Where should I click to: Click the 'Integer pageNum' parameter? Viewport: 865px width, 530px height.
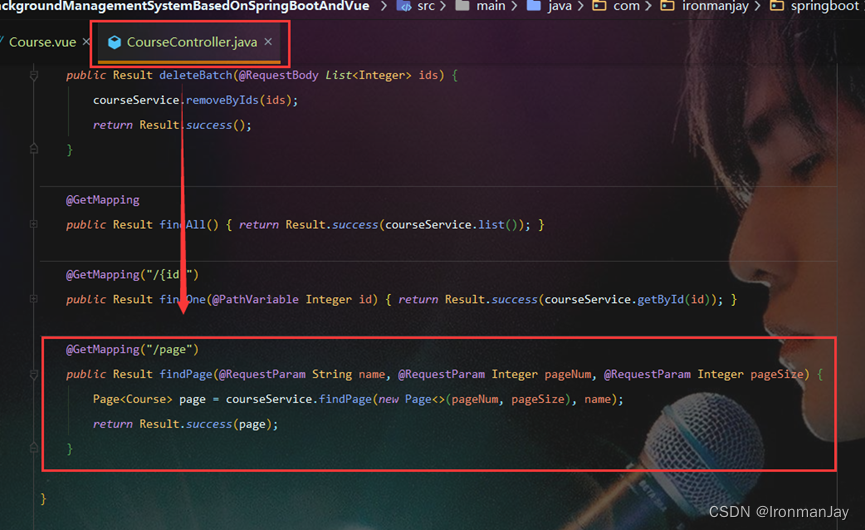tap(541, 374)
